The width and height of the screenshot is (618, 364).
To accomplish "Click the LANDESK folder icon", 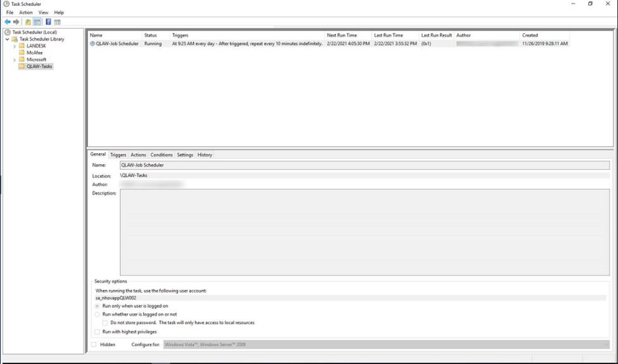I will click(x=22, y=46).
